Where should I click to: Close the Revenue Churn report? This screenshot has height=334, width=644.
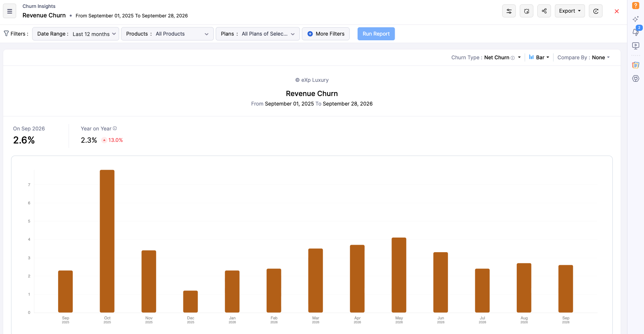(617, 11)
